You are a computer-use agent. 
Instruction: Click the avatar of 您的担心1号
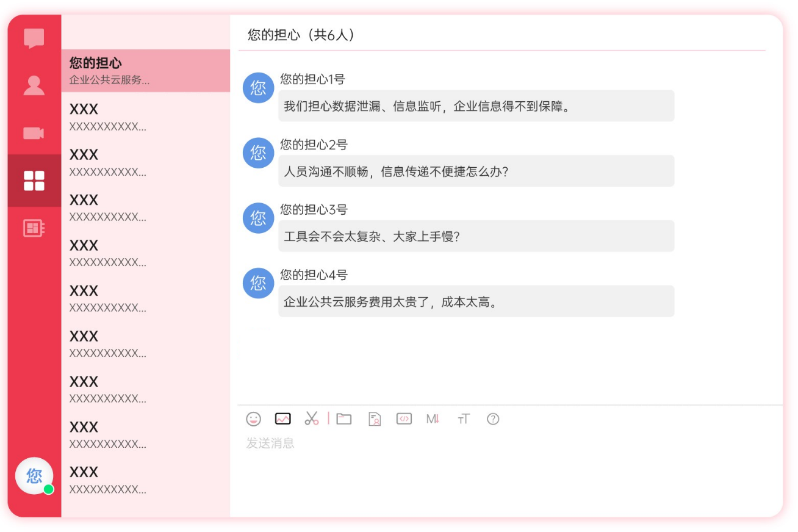pos(258,88)
